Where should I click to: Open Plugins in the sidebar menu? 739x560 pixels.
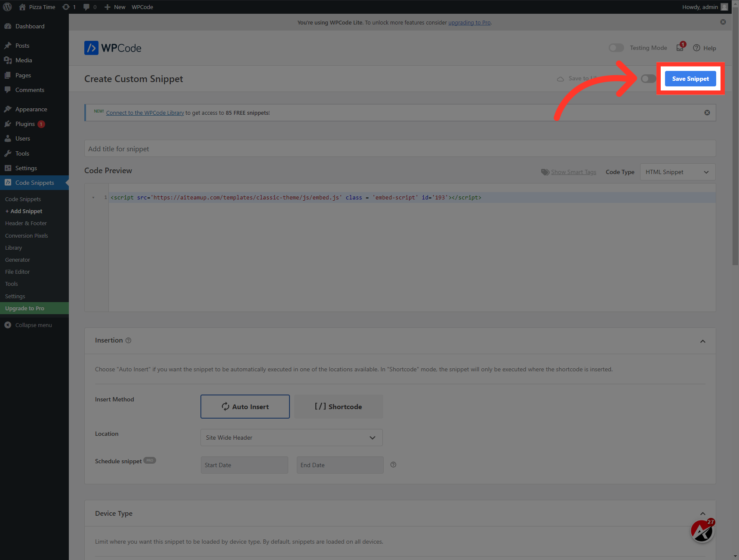(x=25, y=124)
